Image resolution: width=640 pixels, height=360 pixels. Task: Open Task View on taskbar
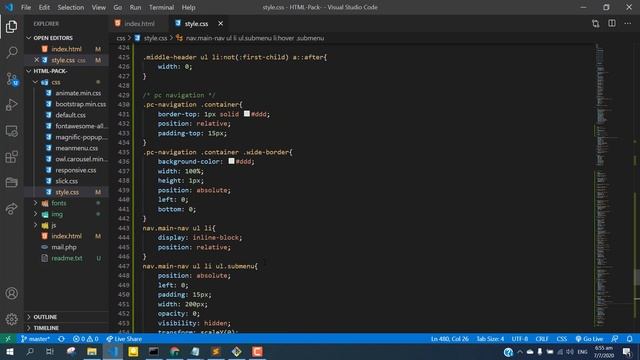coord(50,352)
